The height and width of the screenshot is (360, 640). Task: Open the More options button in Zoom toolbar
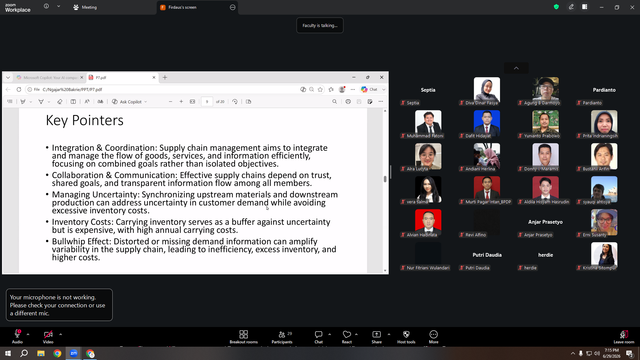click(433, 337)
